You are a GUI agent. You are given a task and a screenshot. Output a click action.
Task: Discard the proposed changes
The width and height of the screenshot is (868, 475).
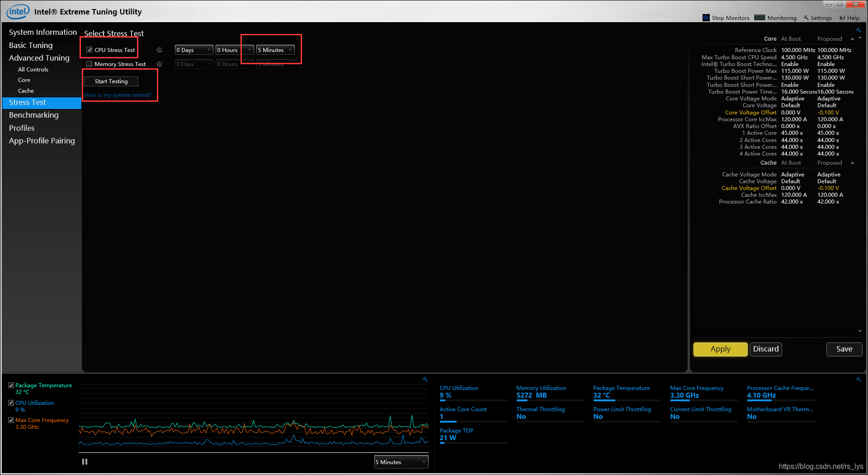tap(766, 349)
